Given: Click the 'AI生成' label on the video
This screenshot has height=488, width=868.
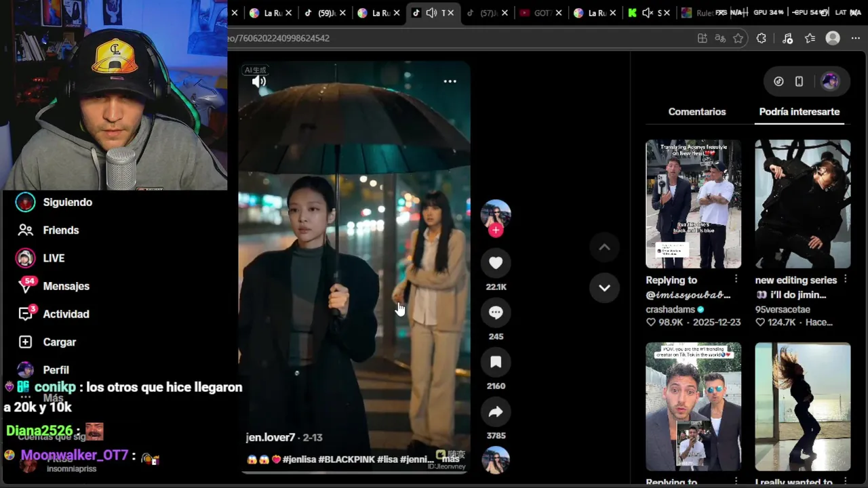Looking at the screenshot, I should coord(256,70).
